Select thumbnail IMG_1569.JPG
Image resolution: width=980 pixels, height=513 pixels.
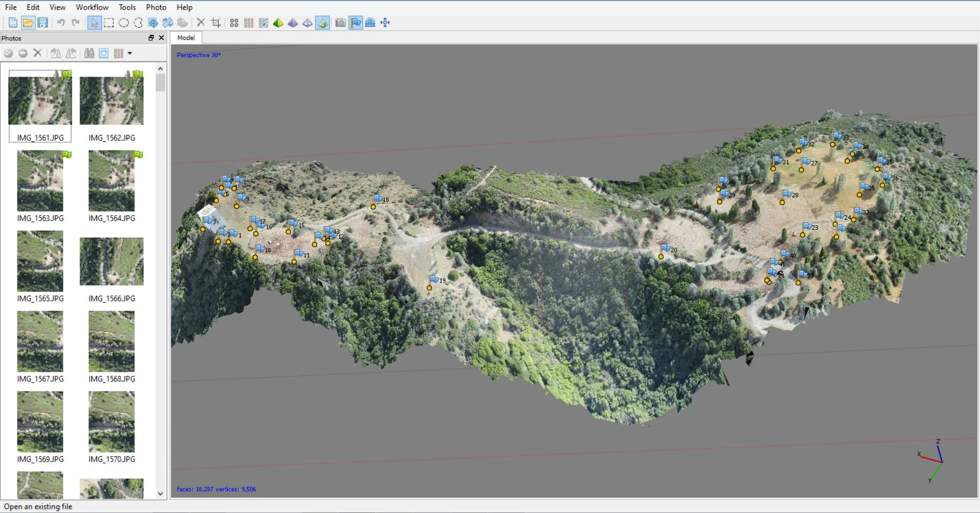coord(40,422)
